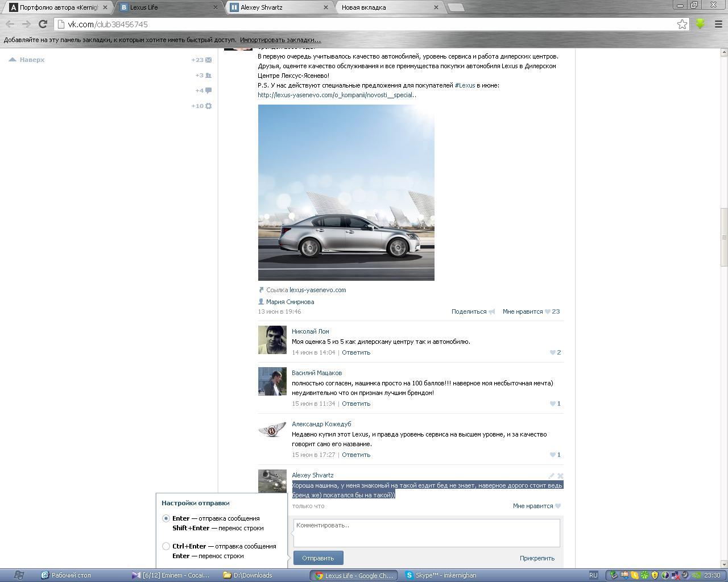Image resolution: width=728 pixels, height=582 pixels.
Task: Open Рабочий стол in the taskbar
Action: (67, 575)
